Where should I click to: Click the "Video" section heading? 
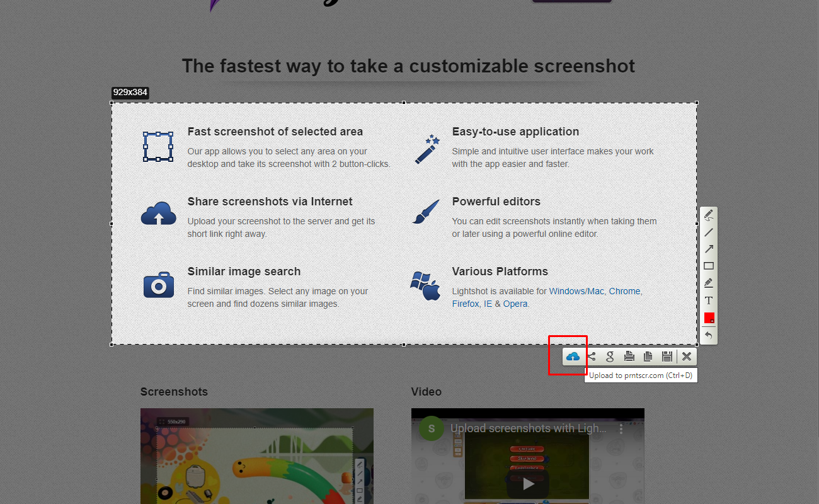click(x=427, y=392)
